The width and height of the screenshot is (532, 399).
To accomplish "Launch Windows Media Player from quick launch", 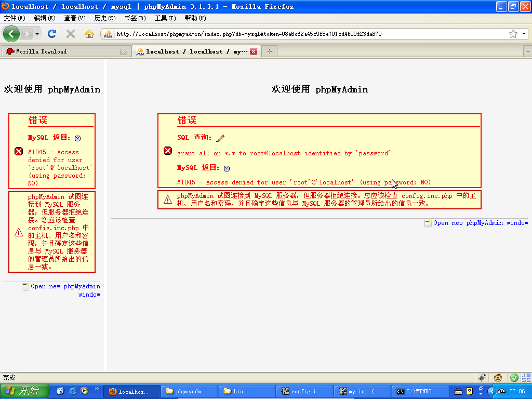I will pyautogui.click(x=84, y=391).
